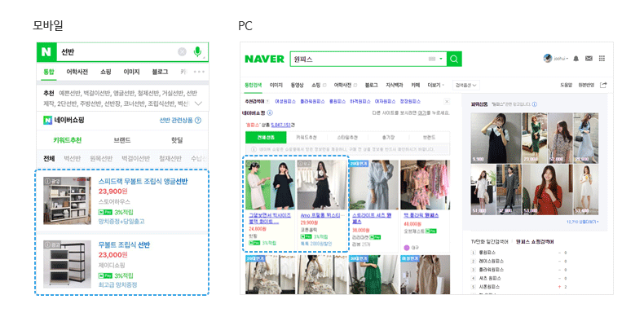Open the 무볼트 조립식 선반 product title
Screen dimensions: 644x326
click(124, 244)
